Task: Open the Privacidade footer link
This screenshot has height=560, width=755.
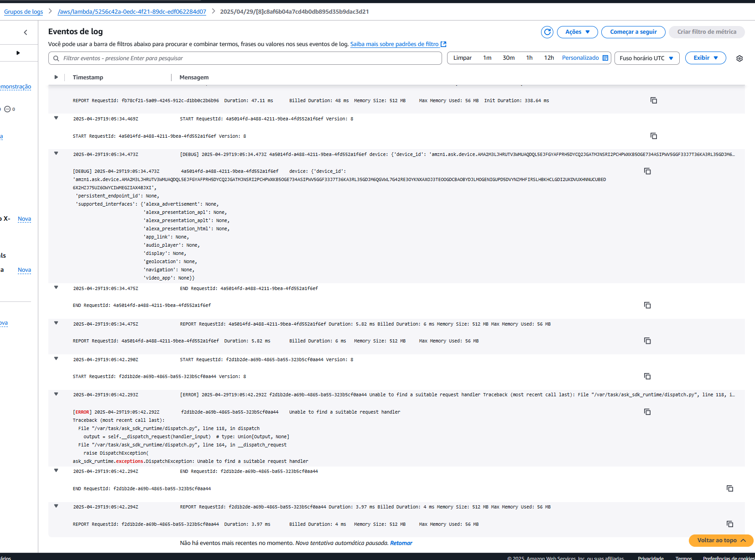Action: tap(651, 558)
